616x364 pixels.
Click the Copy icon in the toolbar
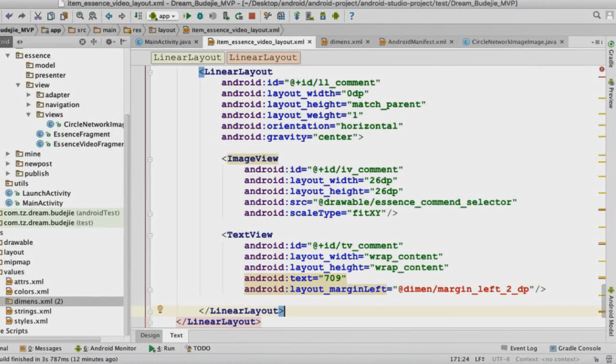(51, 16)
